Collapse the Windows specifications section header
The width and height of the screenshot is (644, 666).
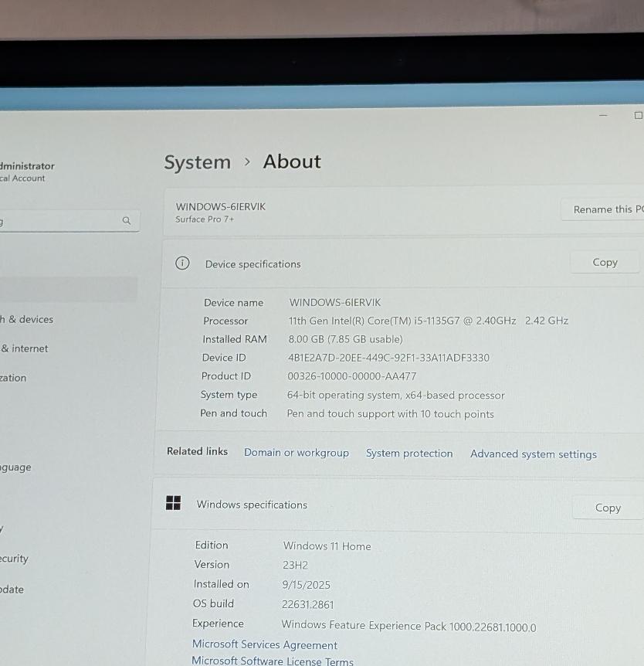(x=371, y=505)
